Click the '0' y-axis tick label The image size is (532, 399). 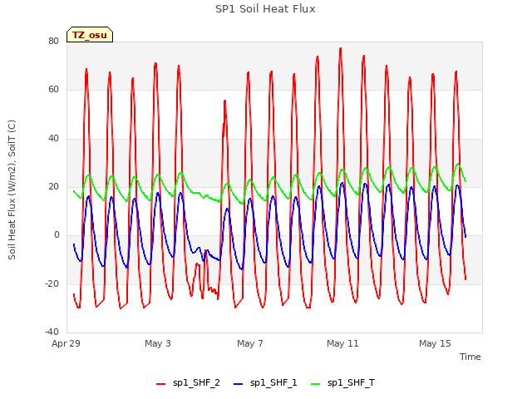click(x=57, y=235)
